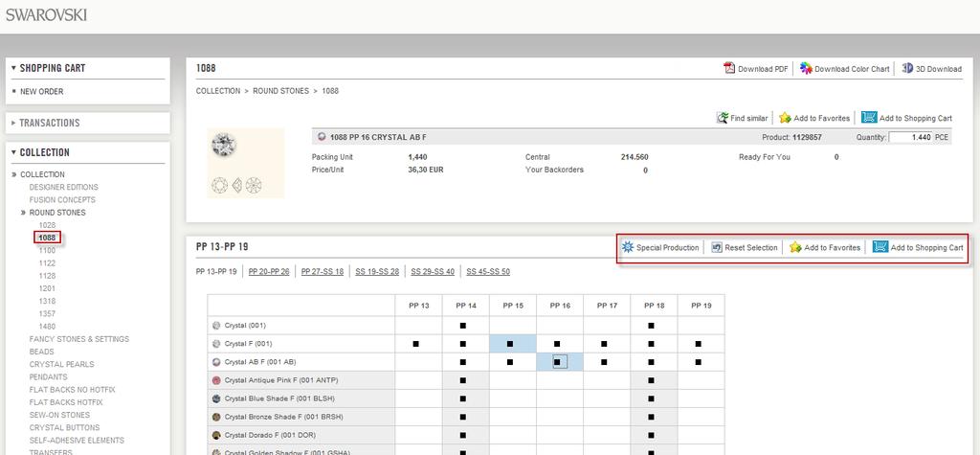Viewport: 980px width, 455px height.
Task: Click the Crystal Antique Pink F color icon
Action: click(216, 380)
